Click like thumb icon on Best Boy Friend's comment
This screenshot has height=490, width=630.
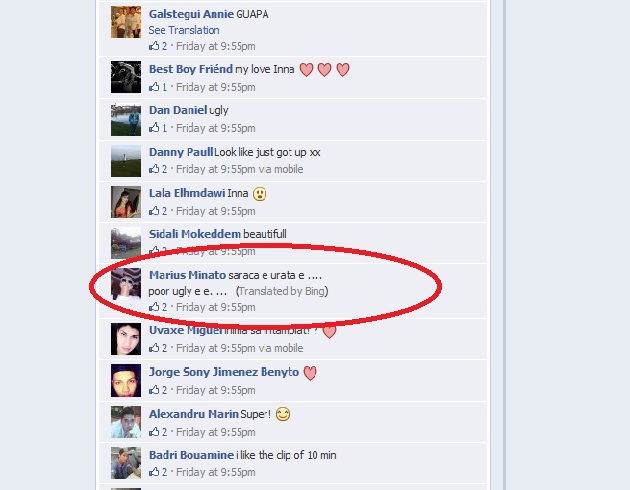point(154,87)
